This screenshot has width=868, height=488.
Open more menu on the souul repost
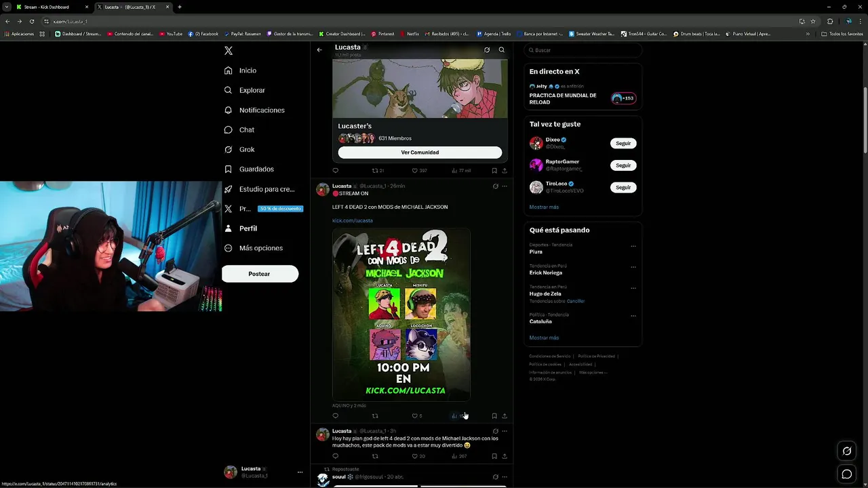pos(505,477)
